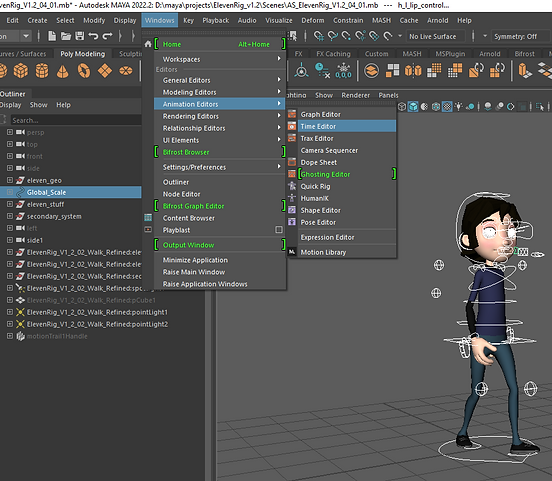Image resolution: width=552 pixels, height=481 pixels.
Task: Expand the eleven_geo node
Action: (10, 180)
